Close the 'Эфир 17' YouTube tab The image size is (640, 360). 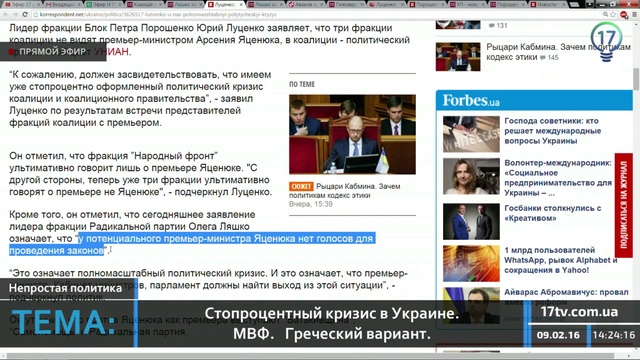[38, 4]
